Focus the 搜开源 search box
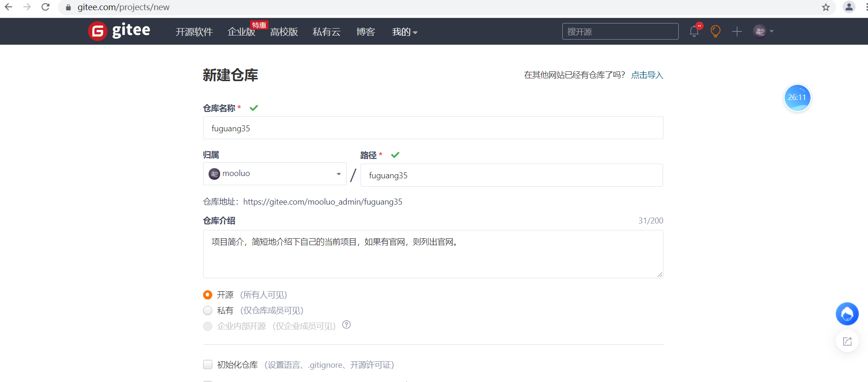 pyautogui.click(x=620, y=31)
